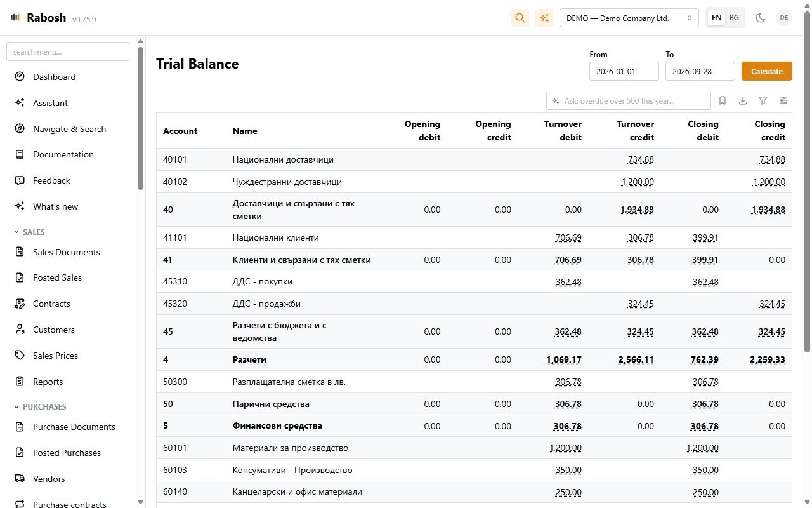Select the EN language option

click(x=717, y=18)
